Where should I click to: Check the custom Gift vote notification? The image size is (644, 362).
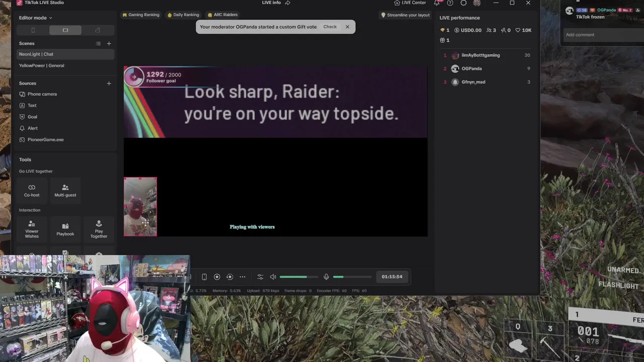coord(330,27)
